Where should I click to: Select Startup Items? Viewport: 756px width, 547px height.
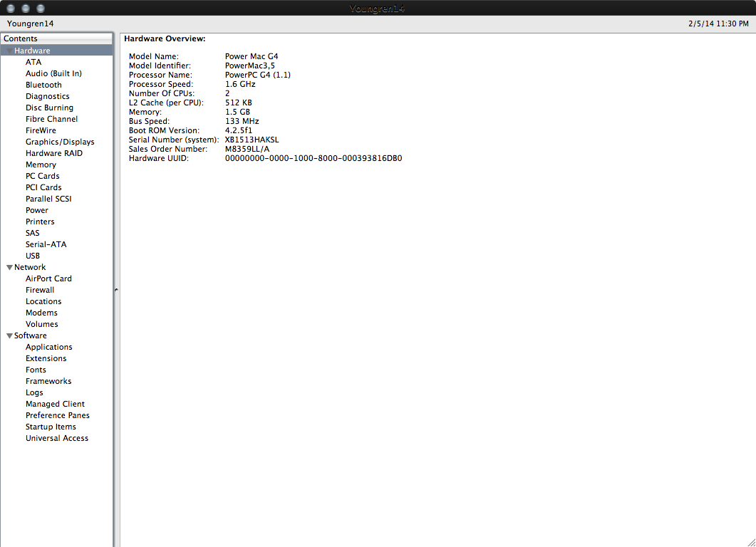[x=51, y=427]
